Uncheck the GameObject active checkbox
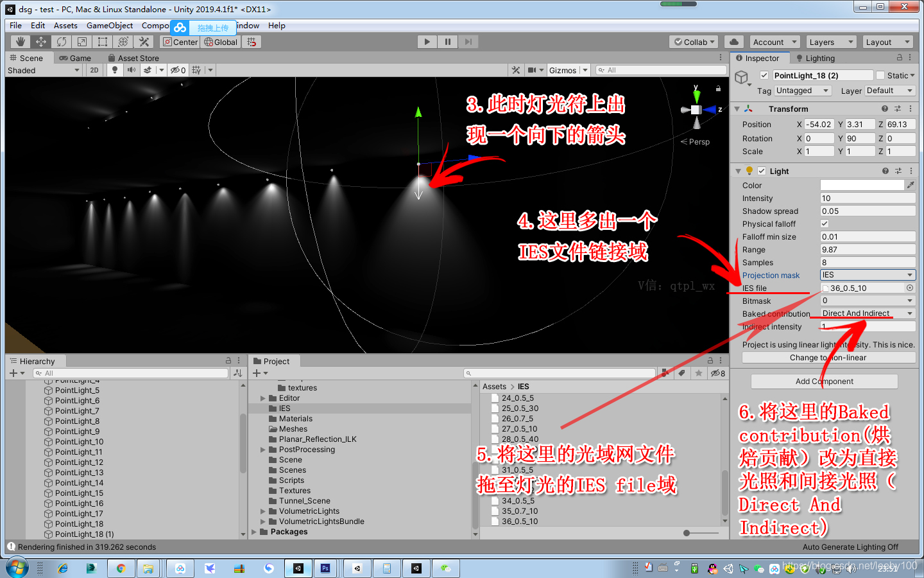 tap(764, 75)
